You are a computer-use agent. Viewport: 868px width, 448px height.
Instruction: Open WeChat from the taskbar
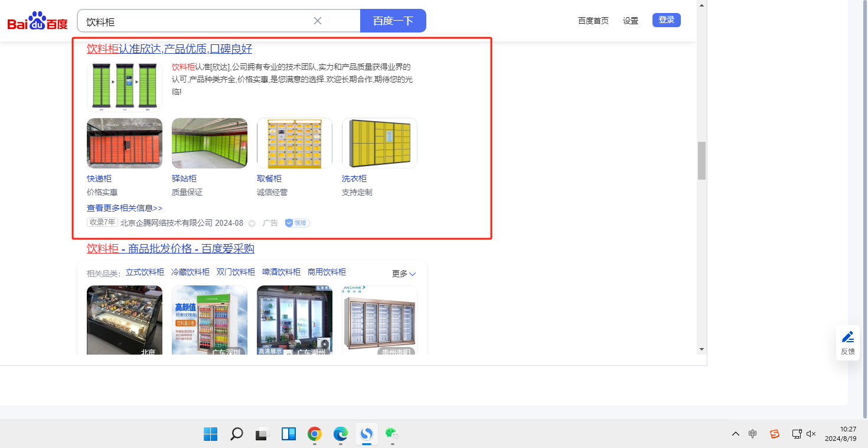coord(393,434)
